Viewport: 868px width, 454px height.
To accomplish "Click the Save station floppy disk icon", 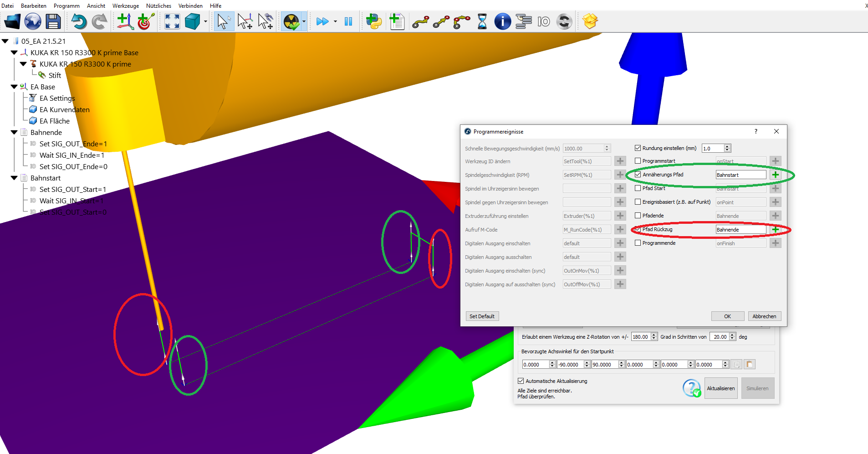I will tap(53, 21).
